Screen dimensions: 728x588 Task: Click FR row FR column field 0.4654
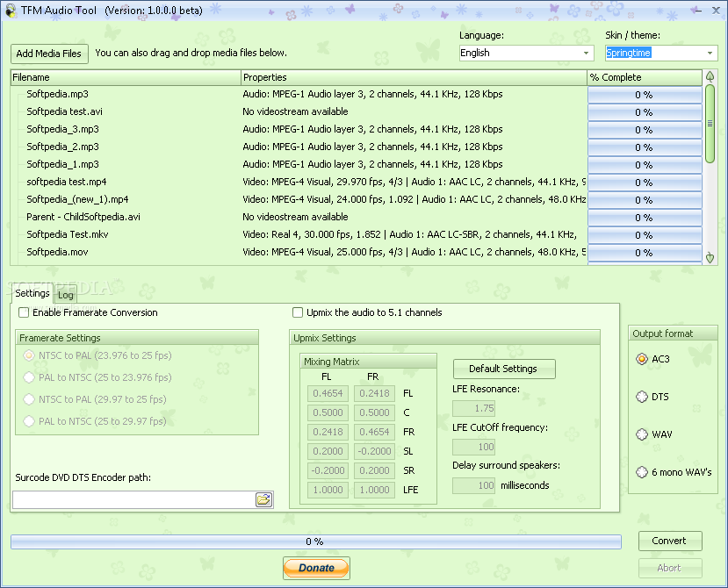point(374,432)
